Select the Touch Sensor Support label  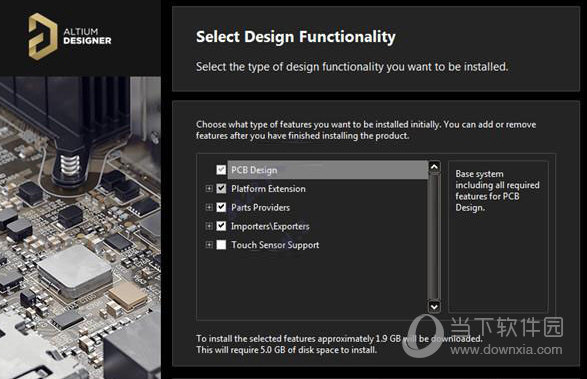pos(275,245)
